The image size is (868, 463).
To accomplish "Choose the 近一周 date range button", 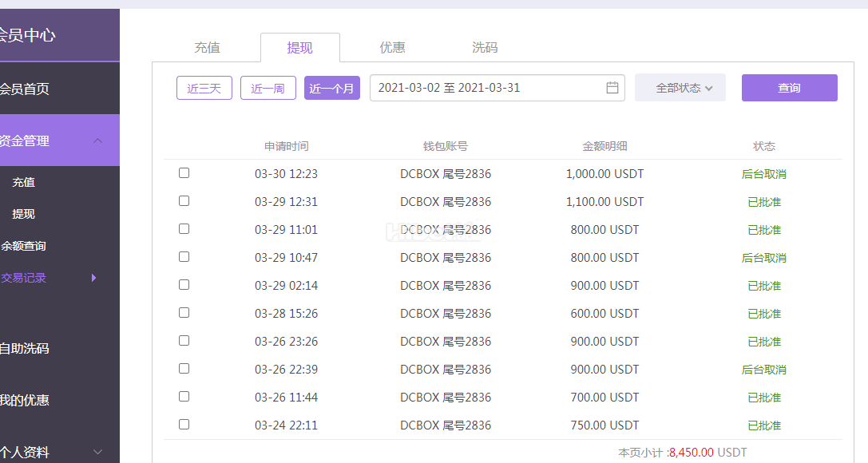I will 268,88.
